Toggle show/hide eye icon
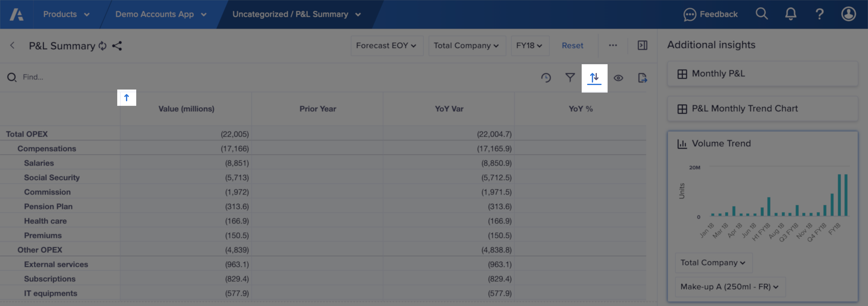The height and width of the screenshot is (306, 868). [618, 78]
